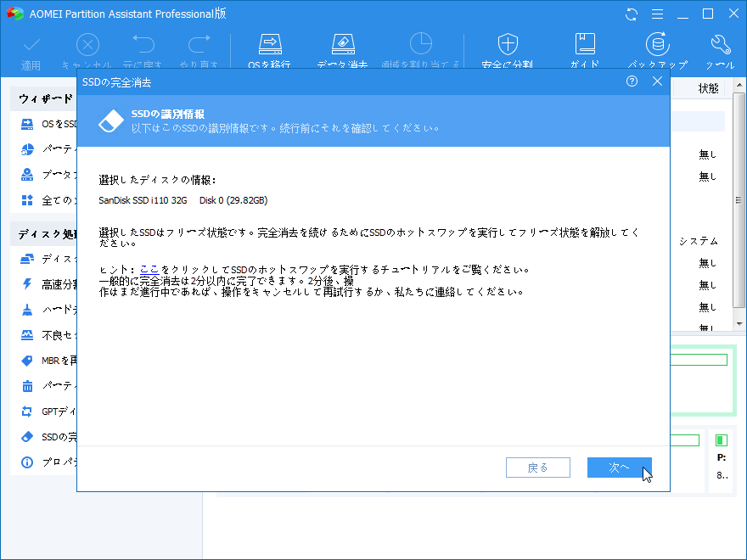Select the ディスク copy icon in the sidebar
The image size is (747, 560).
pyautogui.click(x=27, y=259)
